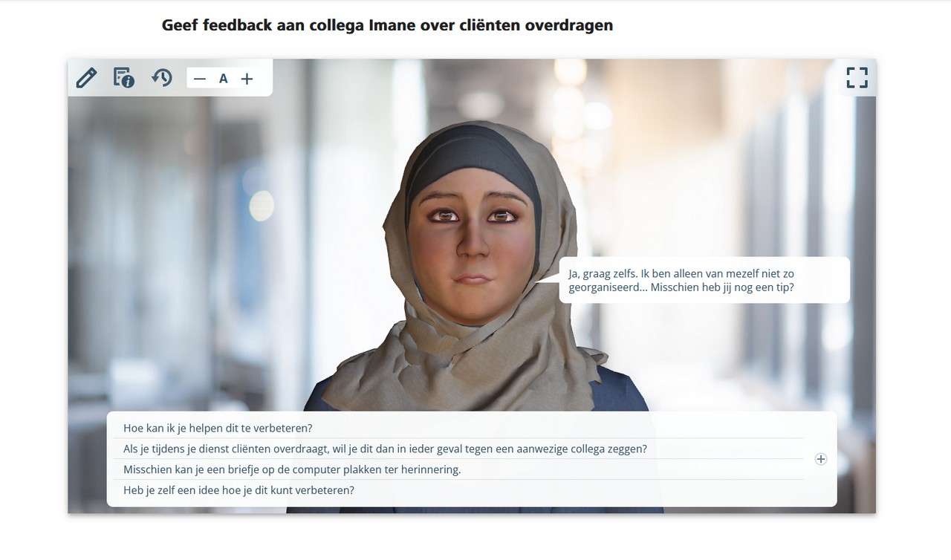This screenshot has width=951, height=560.
Task: Open the pencil notes tool
Action: click(x=87, y=77)
